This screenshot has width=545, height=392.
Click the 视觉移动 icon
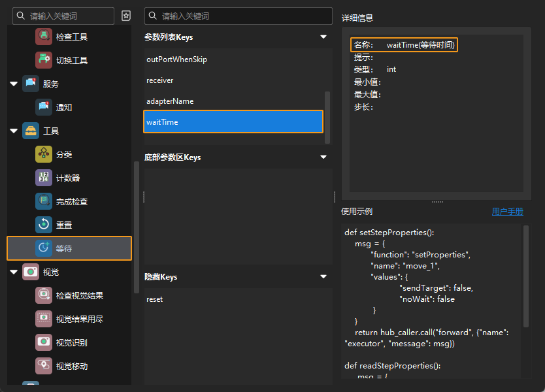tap(44, 366)
